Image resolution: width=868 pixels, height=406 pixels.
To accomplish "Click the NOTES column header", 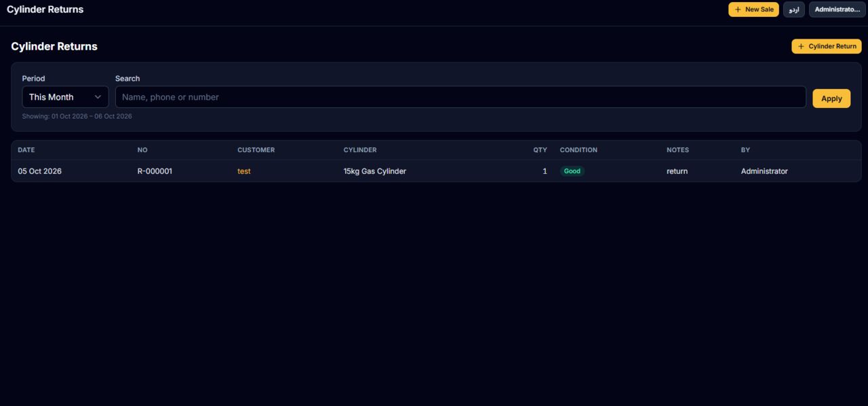I will (677, 150).
